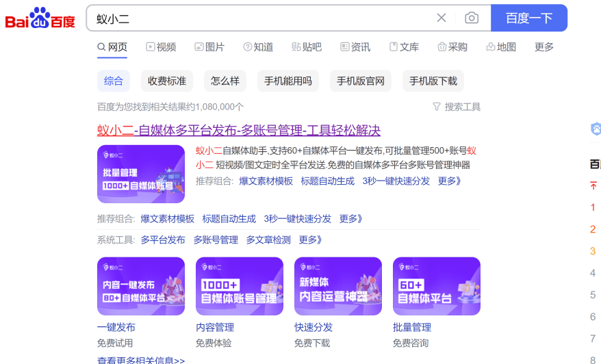Open 爆文素材模板 in lower 推荐组合 row
Screen dimensions: 601x364
168,219
